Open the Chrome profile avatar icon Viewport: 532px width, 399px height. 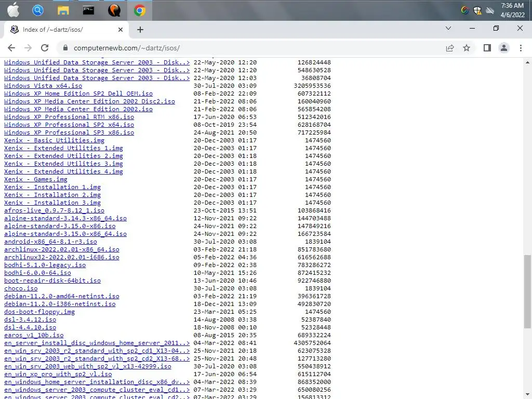point(504,48)
